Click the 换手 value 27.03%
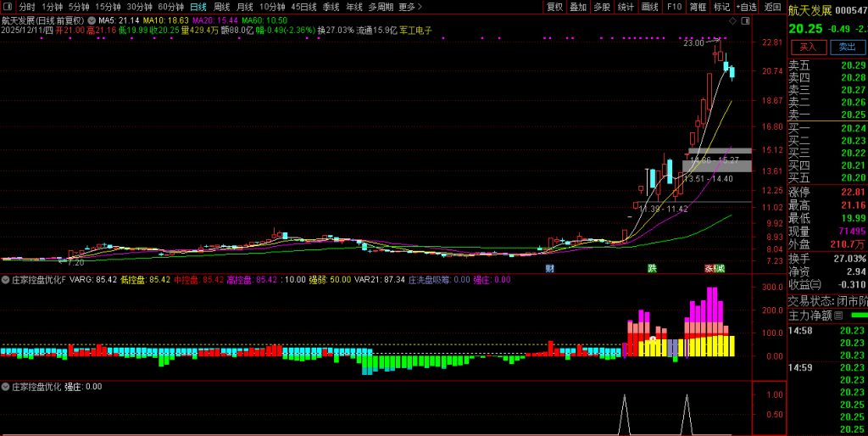The height and width of the screenshot is (436, 868). click(850, 259)
